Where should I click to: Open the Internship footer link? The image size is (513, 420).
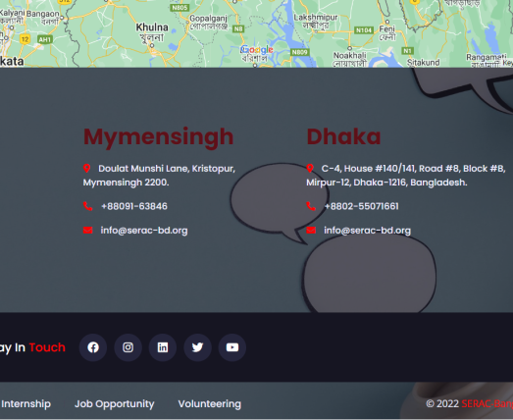coord(26,404)
